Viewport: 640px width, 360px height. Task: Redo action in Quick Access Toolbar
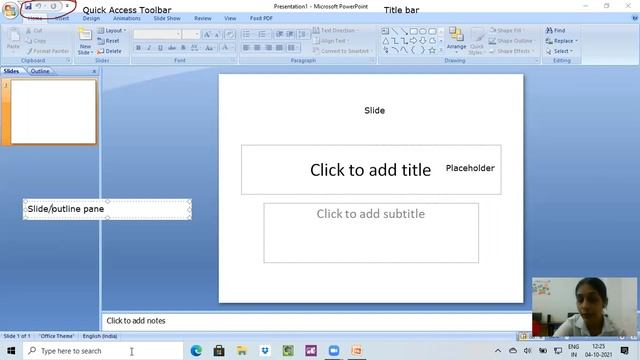pyautogui.click(x=53, y=6)
